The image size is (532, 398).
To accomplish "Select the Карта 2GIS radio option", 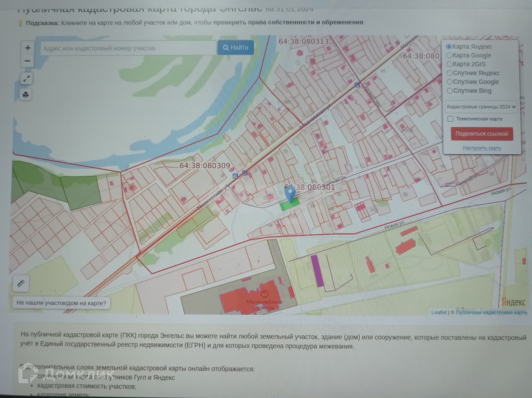I will [x=449, y=64].
